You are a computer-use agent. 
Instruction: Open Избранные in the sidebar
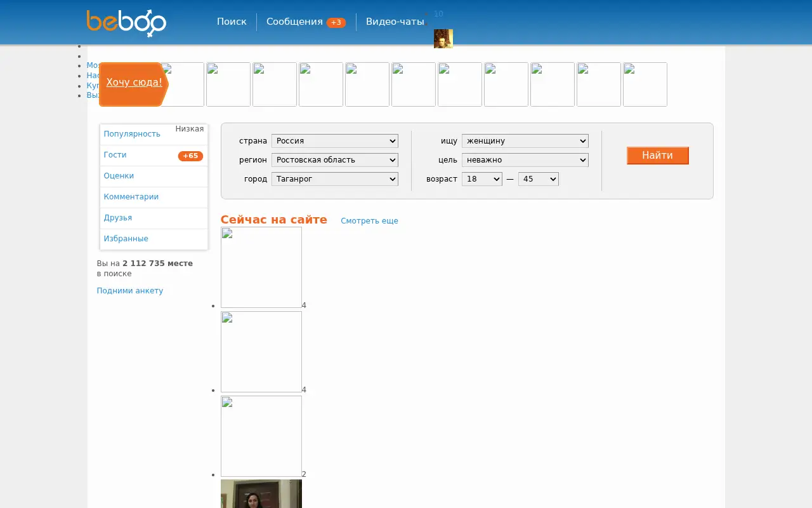coord(126,239)
